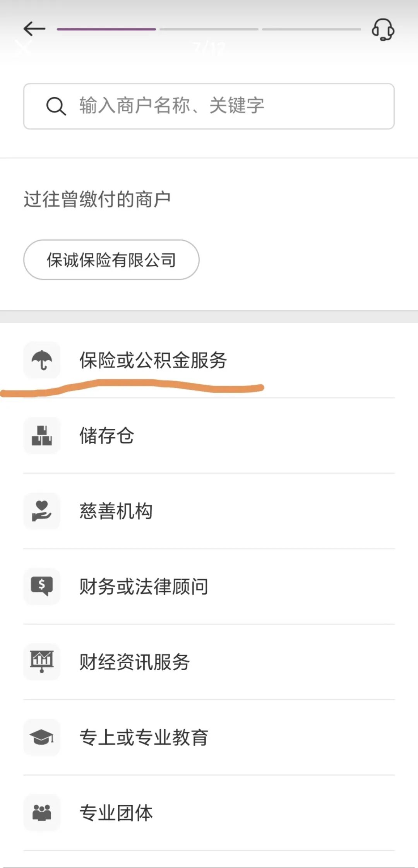Screen dimensions: 418x868
Task: Open 储存仓 category
Action: click(x=107, y=436)
